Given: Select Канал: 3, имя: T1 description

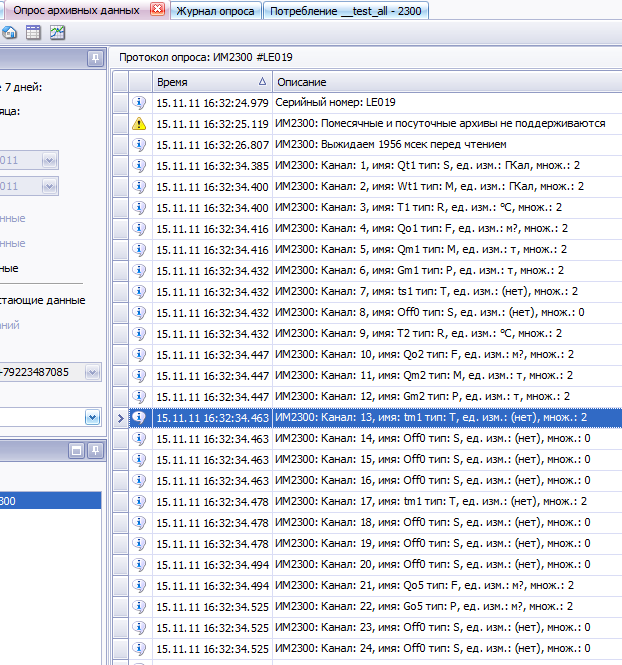Looking at the screenshot, I should click(418, 207).
